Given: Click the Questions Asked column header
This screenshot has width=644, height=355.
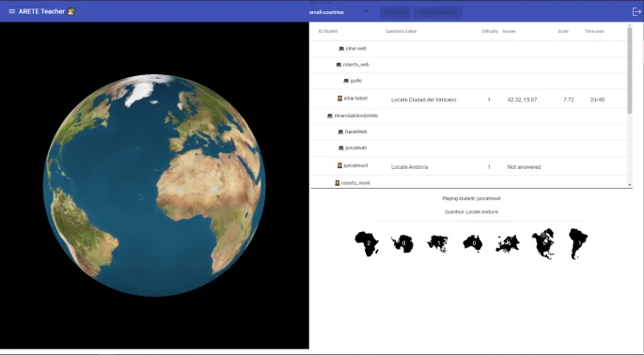Looking at the screenshot, I should [401, 31].
